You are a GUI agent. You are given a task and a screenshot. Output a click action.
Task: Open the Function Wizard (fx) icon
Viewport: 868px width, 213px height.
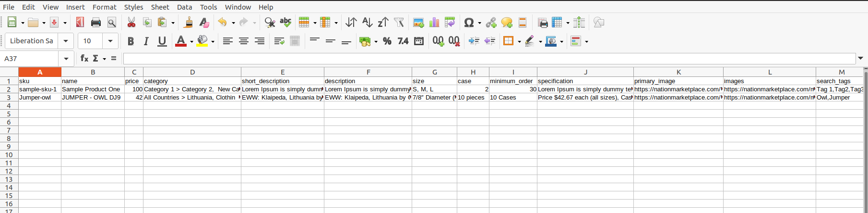click(84, 58)
